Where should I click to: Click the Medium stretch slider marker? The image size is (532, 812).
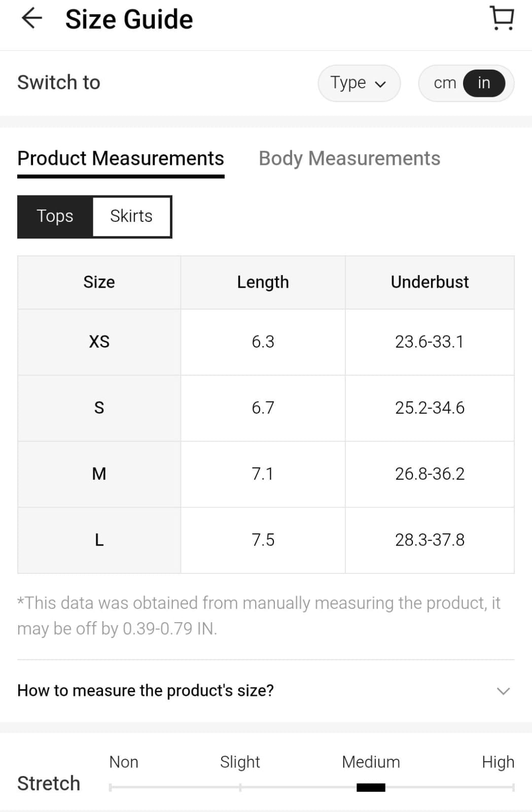click(x=371, y=787)
